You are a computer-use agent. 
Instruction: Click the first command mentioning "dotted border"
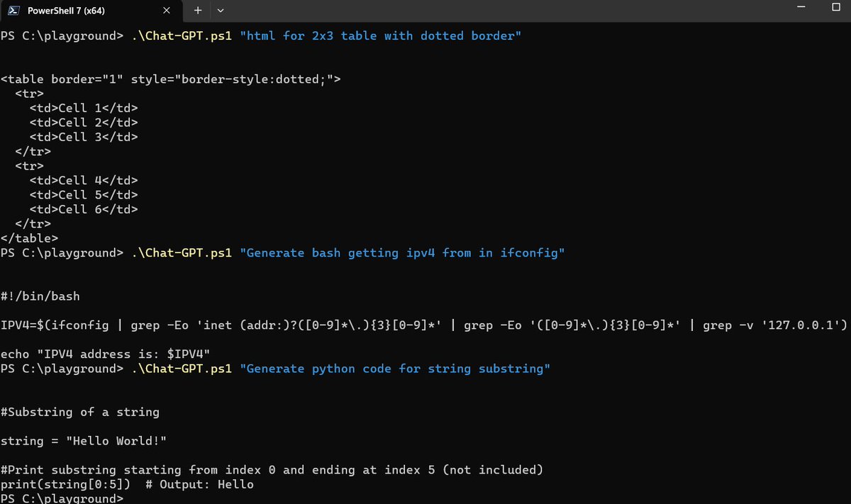click(326, 35)
